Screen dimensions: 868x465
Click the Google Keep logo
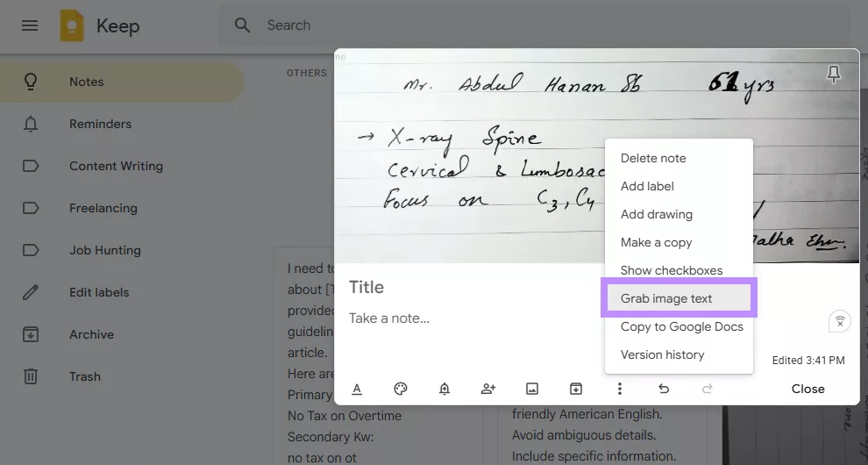point(72,25)
